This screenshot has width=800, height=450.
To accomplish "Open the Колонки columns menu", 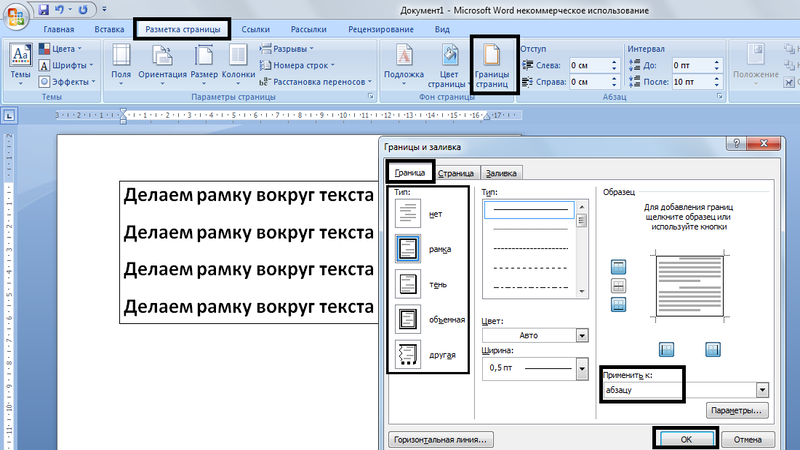I will coord(238,64).
